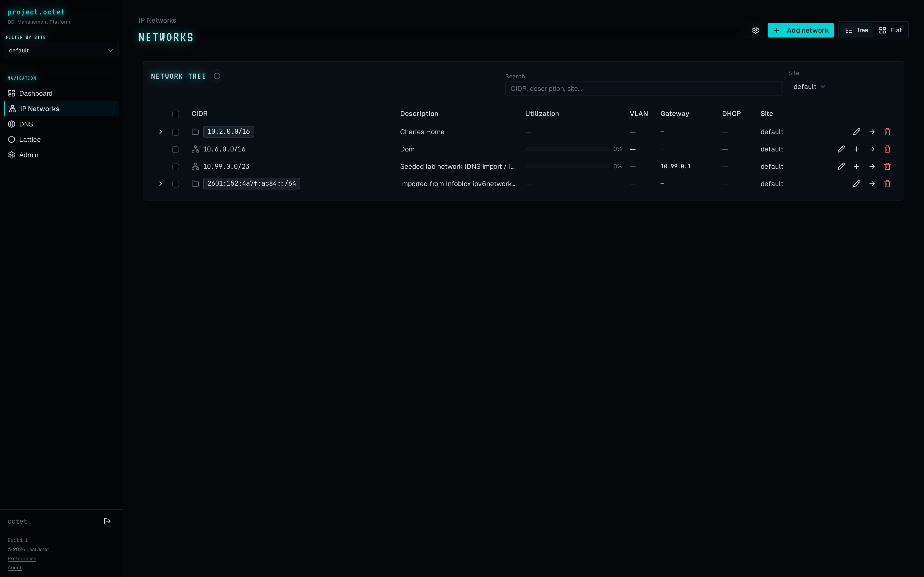
Task: Open the Preferences link in the footer
Action: pyautogui.click(x=21, y=558)
